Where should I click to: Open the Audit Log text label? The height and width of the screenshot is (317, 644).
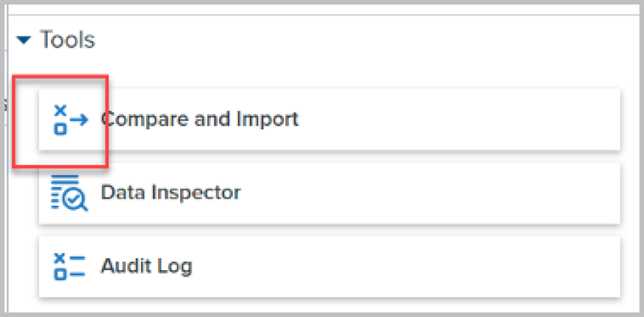(147, 266)
